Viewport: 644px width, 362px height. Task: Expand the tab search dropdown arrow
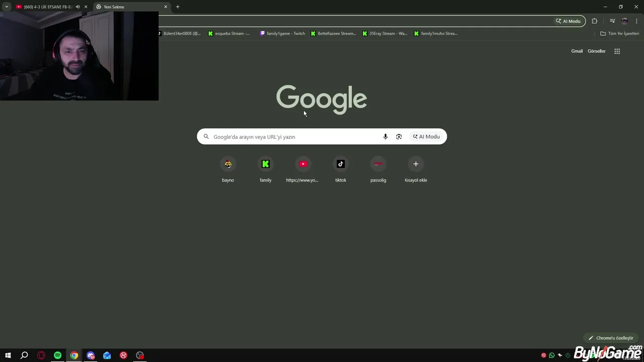[7, 7]
